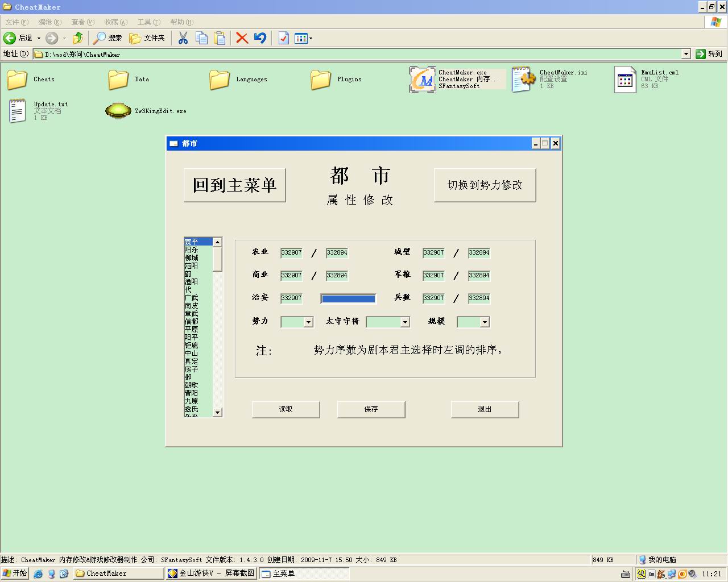The width and height of the screenshot is (728, 582).
Task: Switch to CheatMaker taskbar button
Action: pyautogui.click(x=119, y=573)
